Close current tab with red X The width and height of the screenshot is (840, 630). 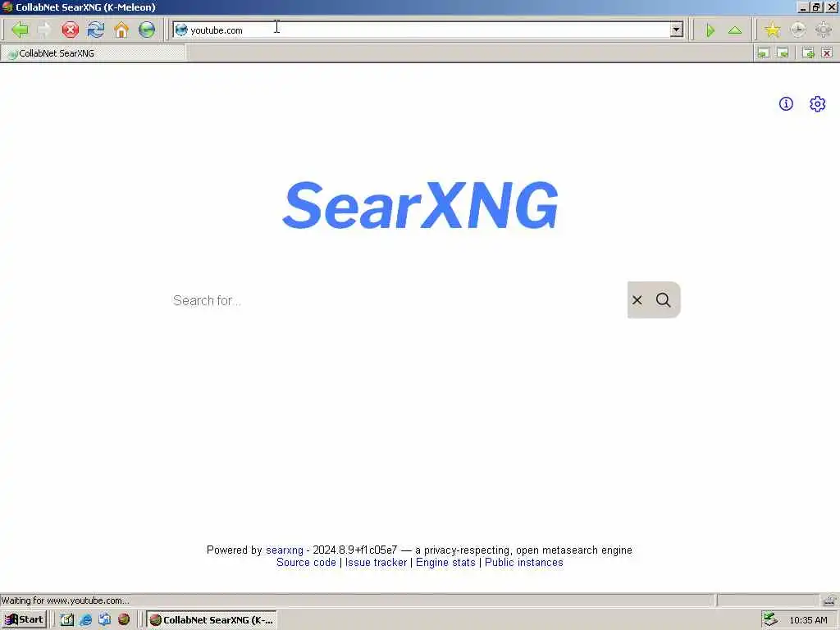tap(827, 52)
